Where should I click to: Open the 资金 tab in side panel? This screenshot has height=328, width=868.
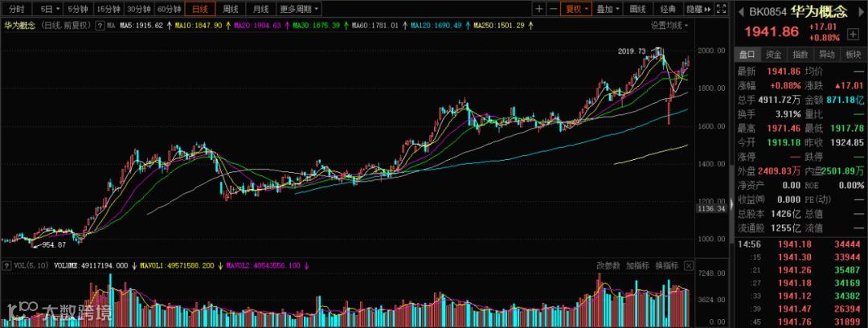pyautogui.click(x=774, y=55)
